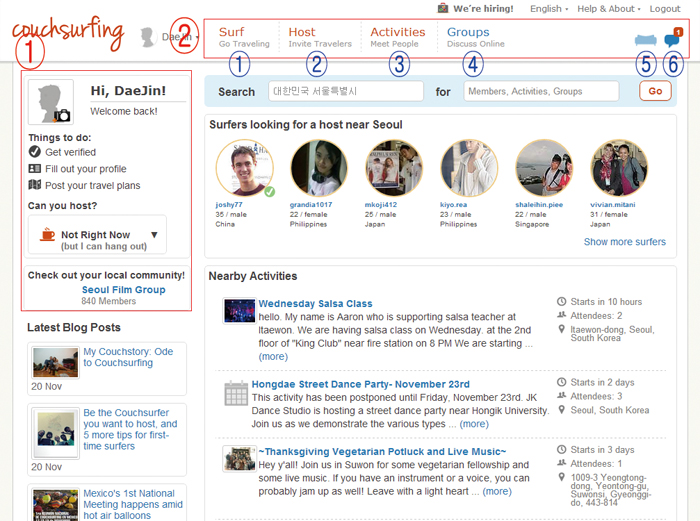Open Wednesday Salsa Class activity
This screenshot has width=700, height=521.
point(315,303)
